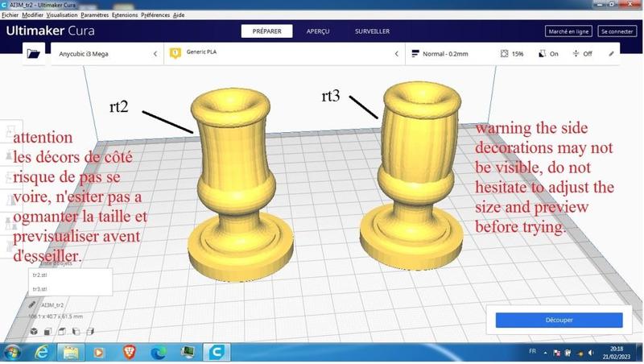Open the Normal - 0.2mm print settings panel
The width and height of the screenshot is (644, 364).
[x=512, y=54]
